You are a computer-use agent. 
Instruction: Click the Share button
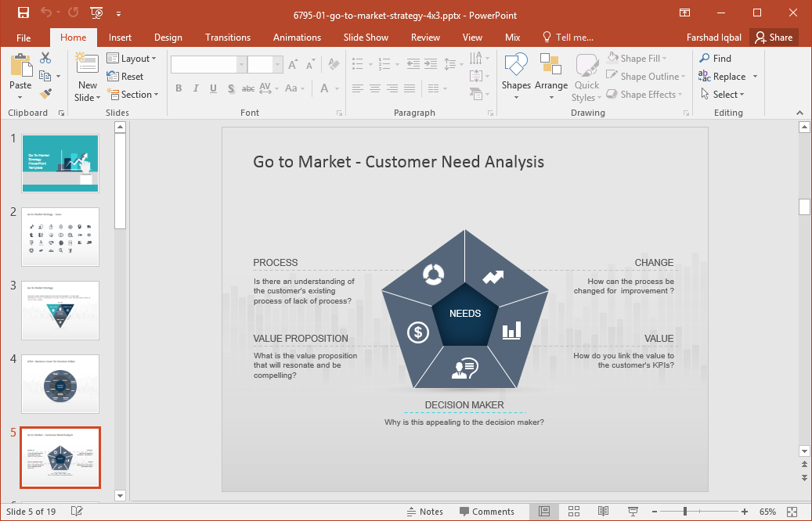(773, 38)
